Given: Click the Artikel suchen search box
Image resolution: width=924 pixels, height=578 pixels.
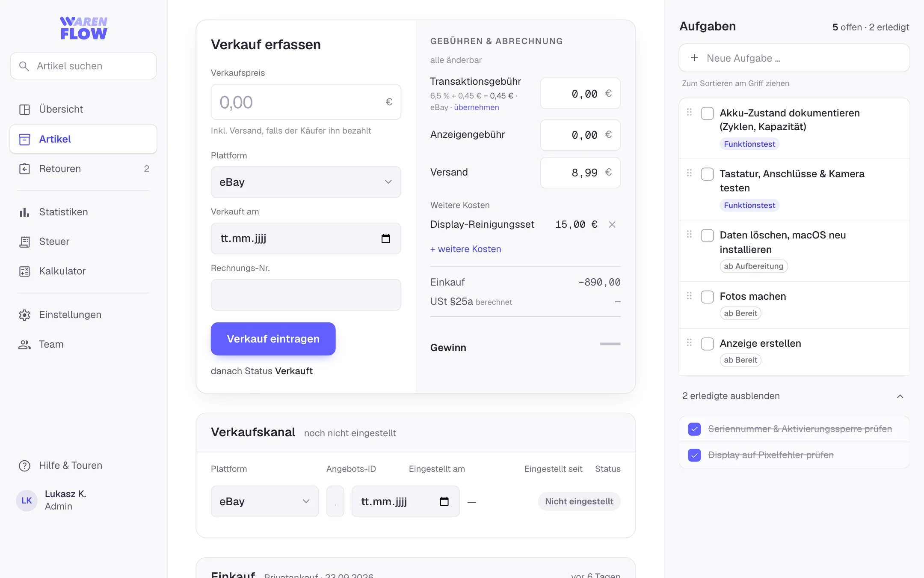Looking at the screenshot, I should click(x=83, y=66).
